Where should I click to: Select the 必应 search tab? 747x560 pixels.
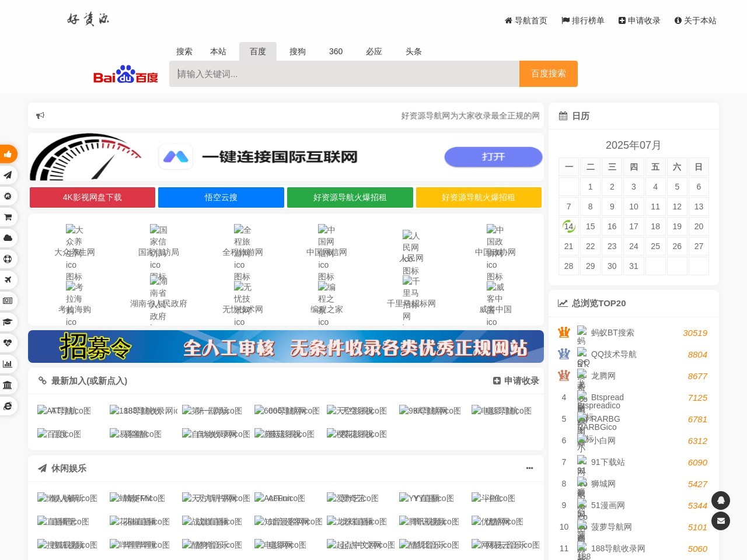coord(374,51)
